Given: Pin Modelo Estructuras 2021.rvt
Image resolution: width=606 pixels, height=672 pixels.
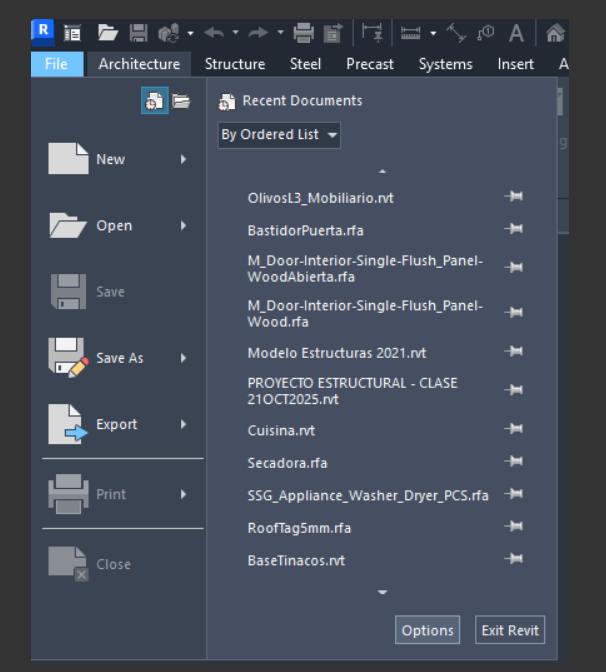Looking at the screenshot, I should (x=514, y=352).
